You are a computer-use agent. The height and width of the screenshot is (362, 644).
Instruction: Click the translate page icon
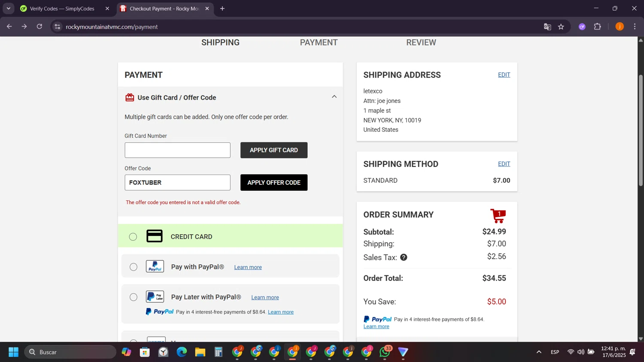[x=547, y=27]
